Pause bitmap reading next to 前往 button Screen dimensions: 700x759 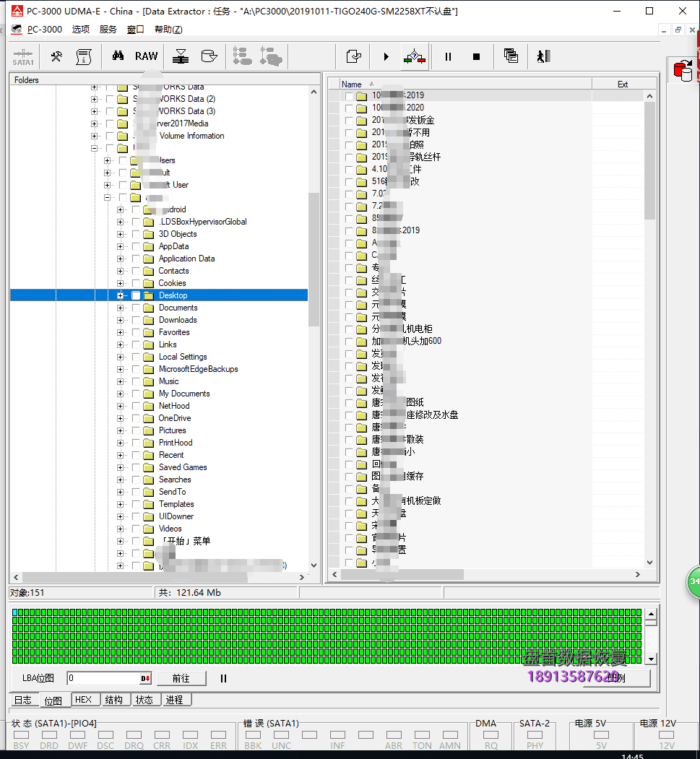(223, 678)
